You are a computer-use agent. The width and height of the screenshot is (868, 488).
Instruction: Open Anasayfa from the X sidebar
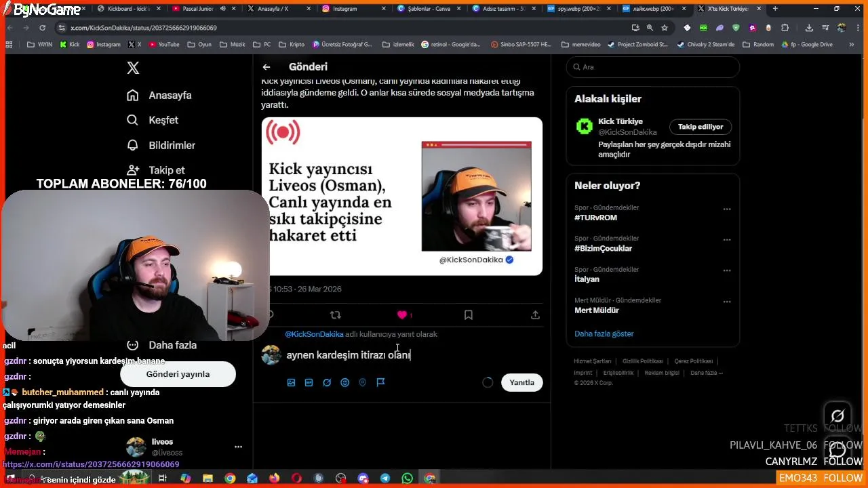point(159,96)
